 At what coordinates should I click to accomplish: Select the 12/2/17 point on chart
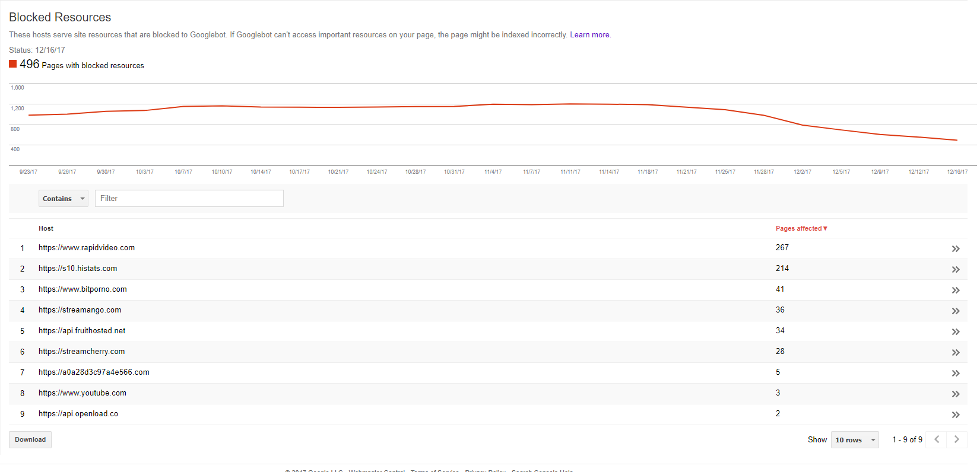pyautogui.click(x=803, y=125)
